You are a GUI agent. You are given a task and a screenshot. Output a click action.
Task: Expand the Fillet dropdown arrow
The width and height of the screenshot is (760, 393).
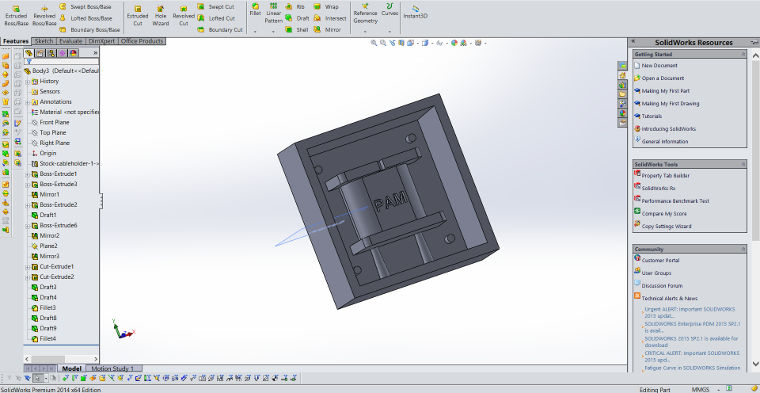[x=255, y=32]
